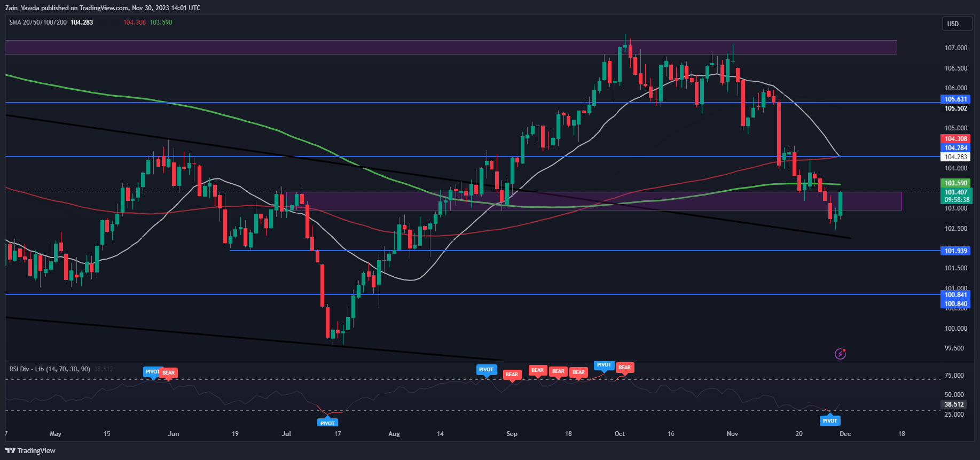Click the Sep label on time axis
This screenshot has height=460, width=980.
pyautogui.click(x=512, y=434)
